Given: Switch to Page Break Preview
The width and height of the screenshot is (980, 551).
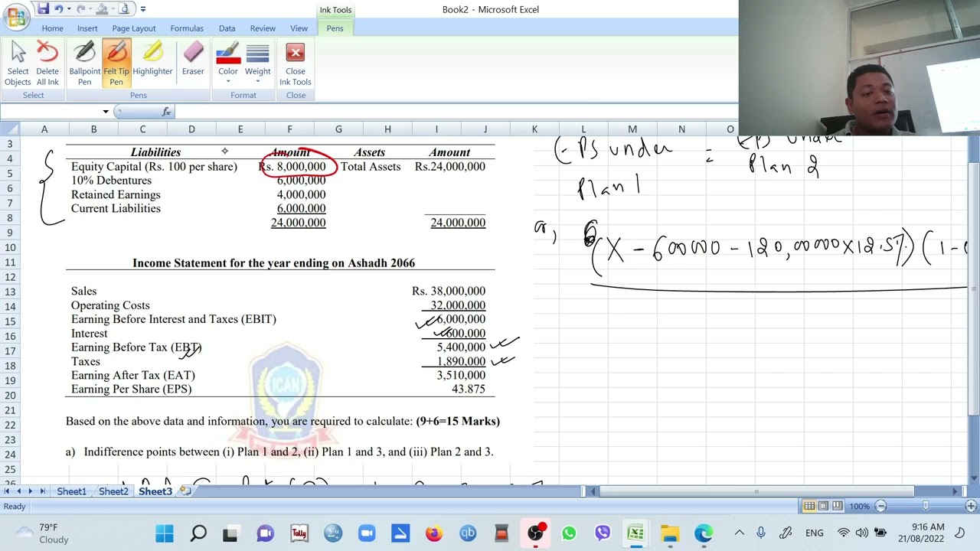Looking at the screenshot, I should click(x=838, y=506).
